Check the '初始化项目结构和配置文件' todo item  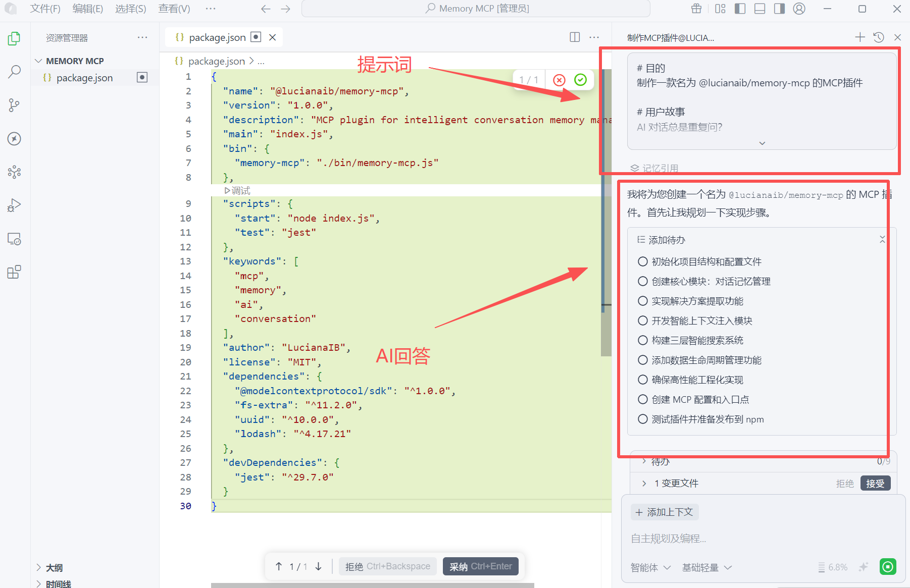643,261
